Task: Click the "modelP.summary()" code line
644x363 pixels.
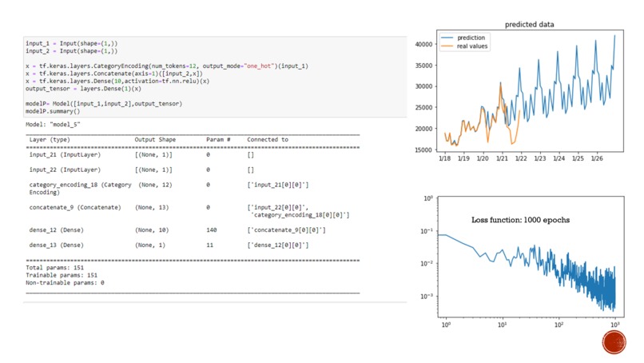Action: coord(53,111)
